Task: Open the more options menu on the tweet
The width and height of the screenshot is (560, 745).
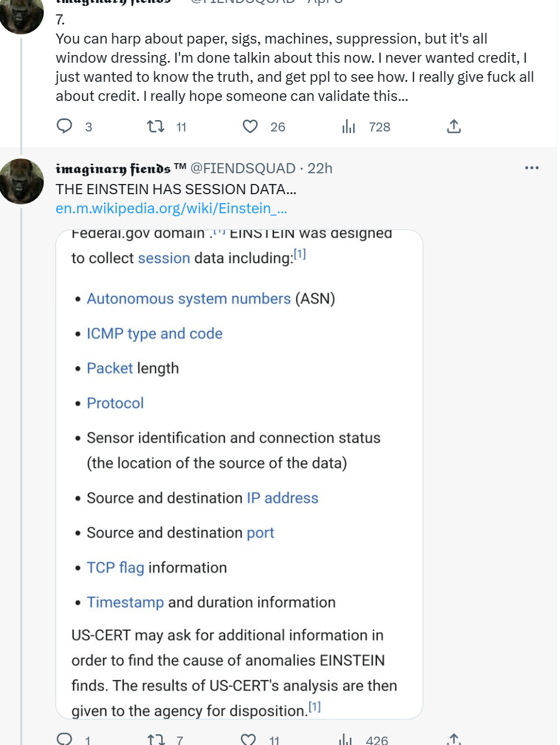Action: pyautogui.click(x=531, y=167)
